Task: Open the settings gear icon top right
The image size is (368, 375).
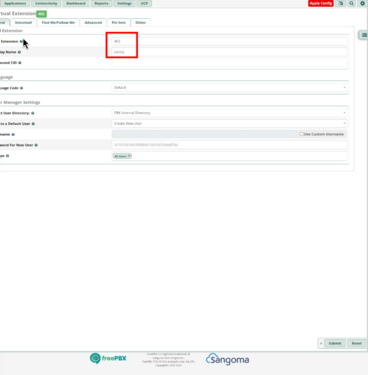Action: (x=362, y=3)
